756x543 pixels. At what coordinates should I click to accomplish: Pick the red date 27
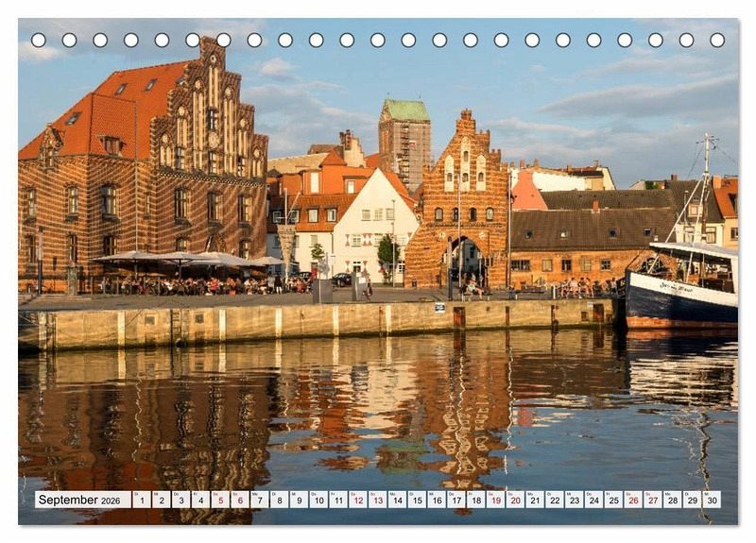tap(652, 500)
